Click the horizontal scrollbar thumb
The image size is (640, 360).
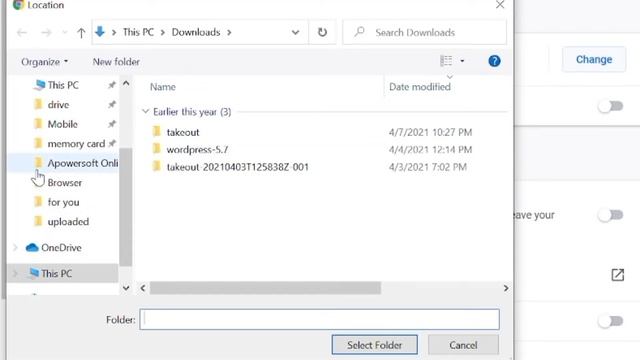click(265, 288)
